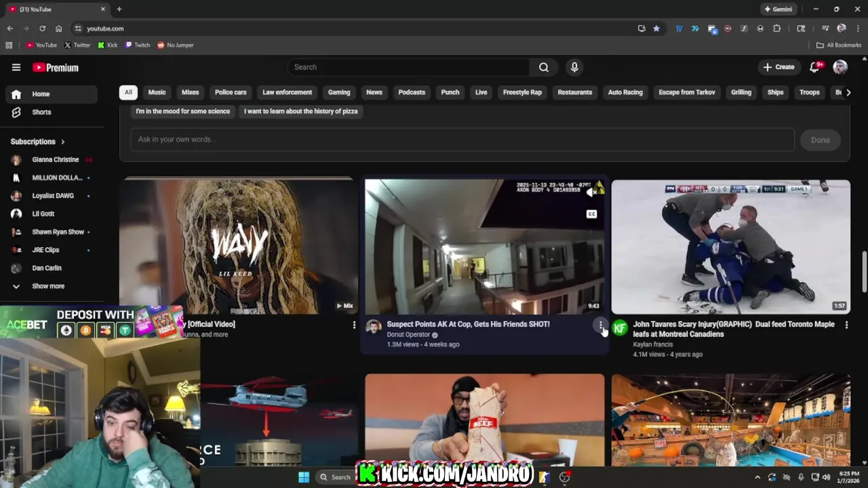The height and width of the screenshot is (488, 868).
Task: Click page vertical scrollbar thumb
Action: 863,272
